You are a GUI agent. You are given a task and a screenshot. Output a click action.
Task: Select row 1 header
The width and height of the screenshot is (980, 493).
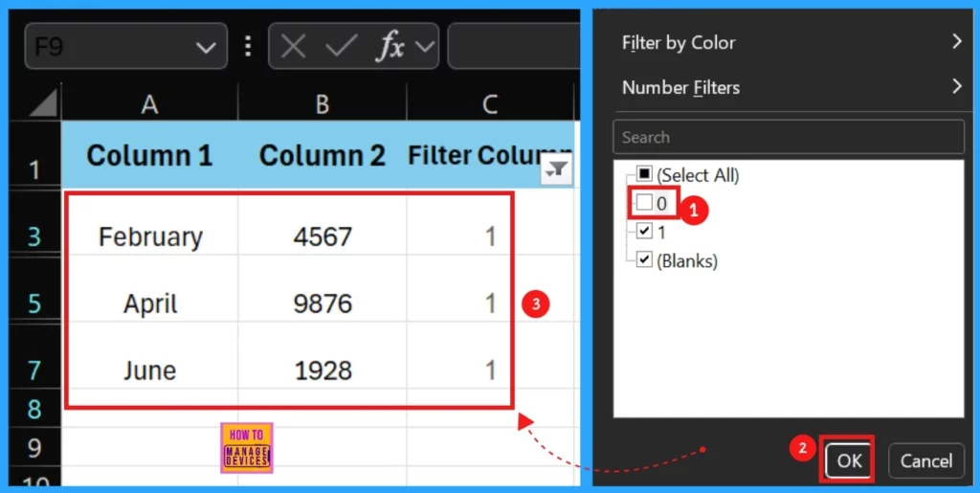click(x=35, y=155)
